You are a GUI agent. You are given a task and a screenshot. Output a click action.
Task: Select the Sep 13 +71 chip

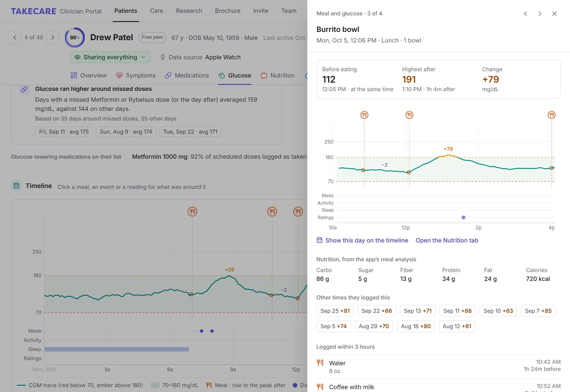tap(418, 311)
